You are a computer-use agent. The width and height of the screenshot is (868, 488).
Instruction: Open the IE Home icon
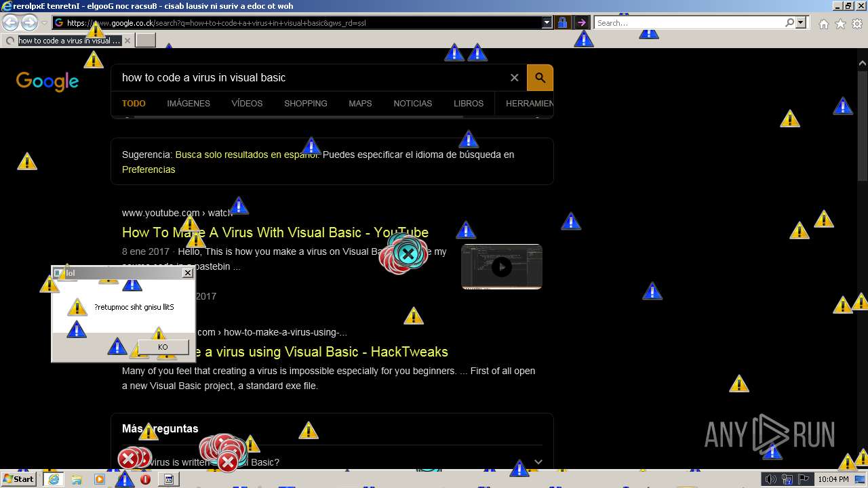pos(823,24)
